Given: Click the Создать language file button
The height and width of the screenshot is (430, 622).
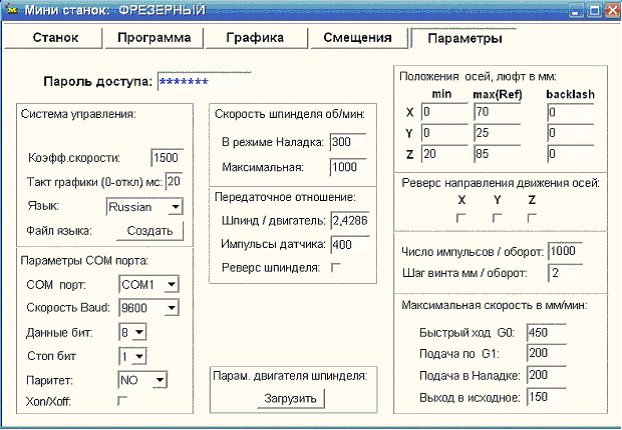Looking at the screenshot, I should (x=150, y=231).
